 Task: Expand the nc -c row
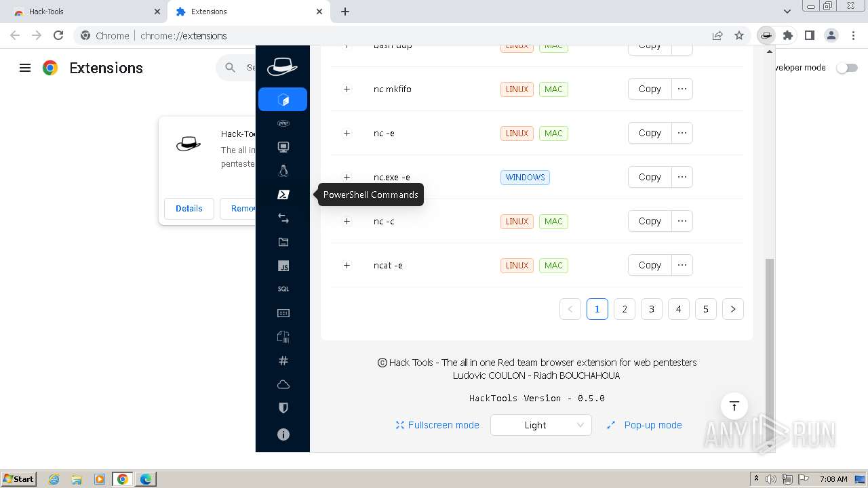(x=347, y=221)
